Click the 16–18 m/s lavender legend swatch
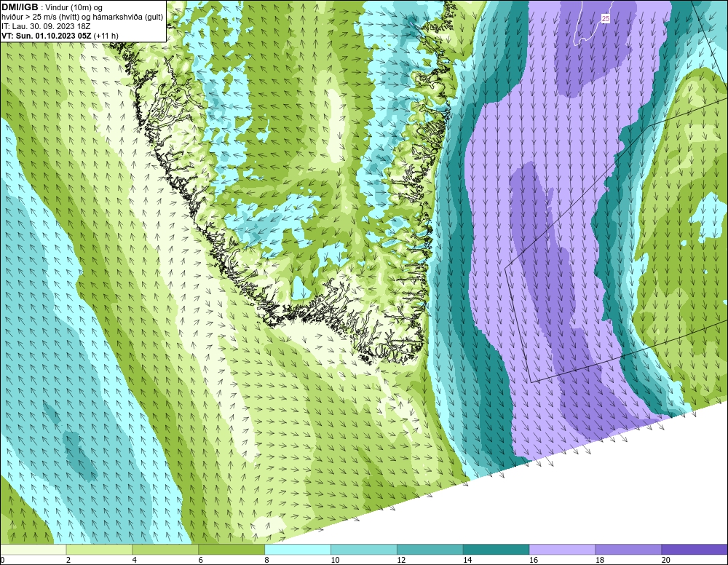Screen dimensions: 728x565 pyautogui.click(x=562, y=550)
